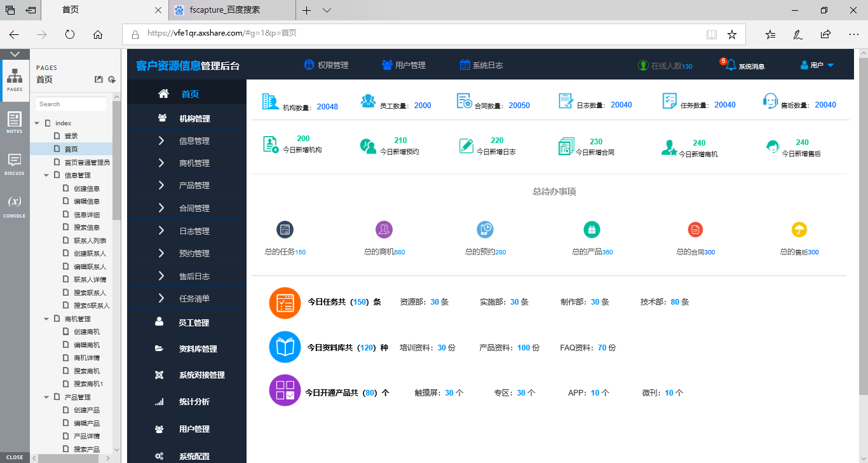
Task: Click the 总的预约 blue round icon
Action: click(x=485, y=230)
